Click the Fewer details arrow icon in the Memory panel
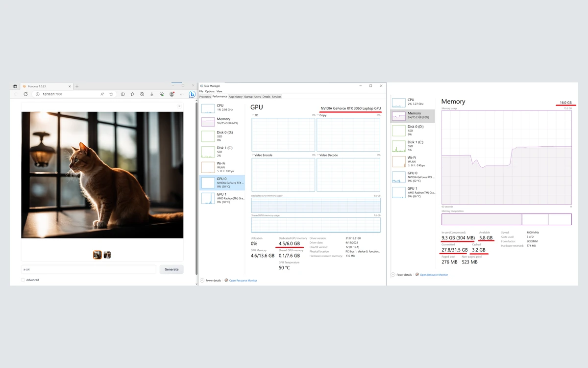 coord(393,274)
